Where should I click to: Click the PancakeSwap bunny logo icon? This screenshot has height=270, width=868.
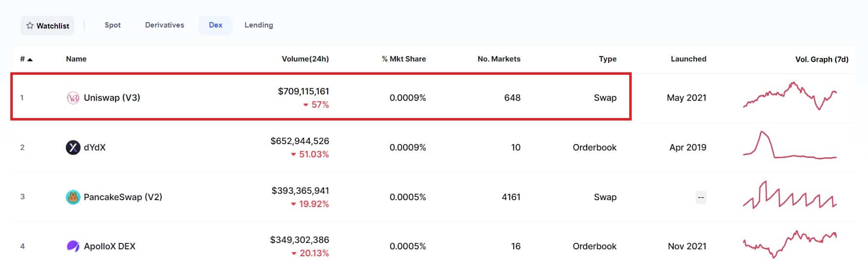(73, 197)
